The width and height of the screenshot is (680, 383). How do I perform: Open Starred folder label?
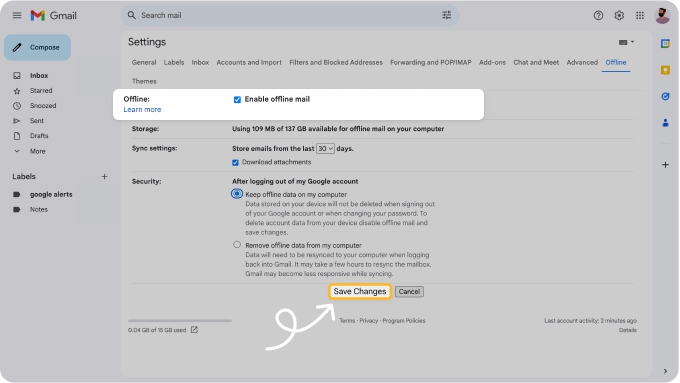41,91
